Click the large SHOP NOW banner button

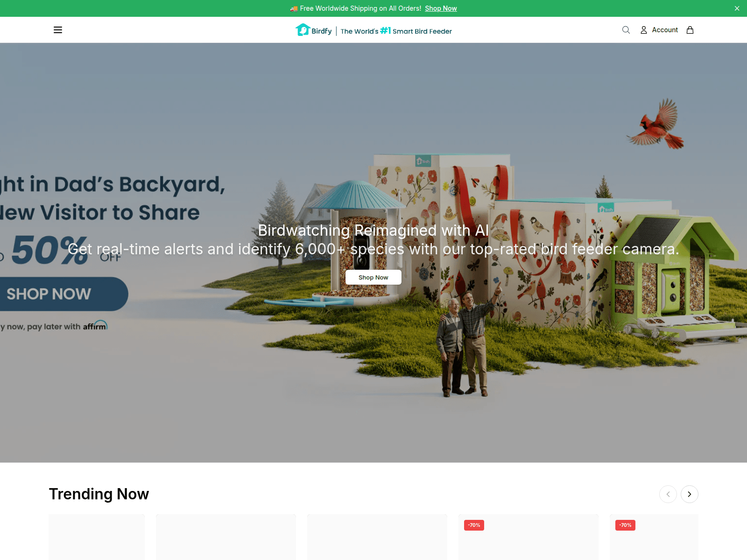63,294
